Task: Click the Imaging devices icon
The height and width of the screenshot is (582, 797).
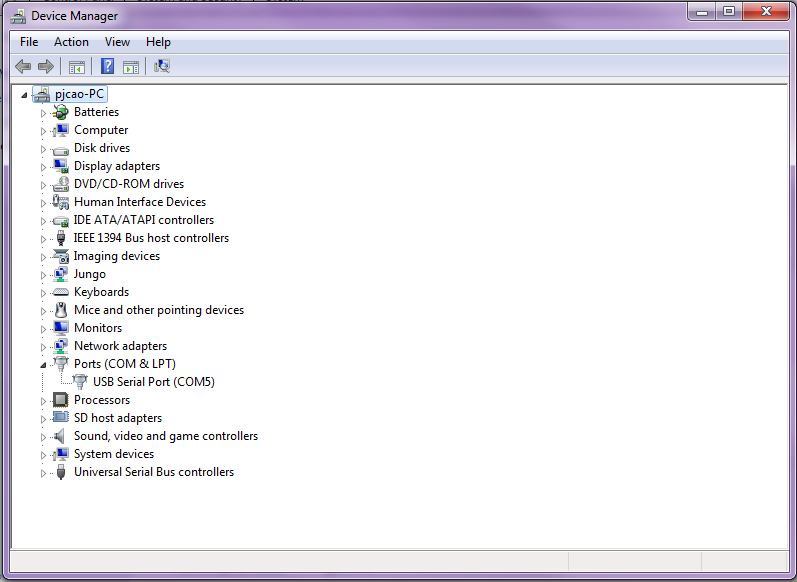Action: coord(60,256)
